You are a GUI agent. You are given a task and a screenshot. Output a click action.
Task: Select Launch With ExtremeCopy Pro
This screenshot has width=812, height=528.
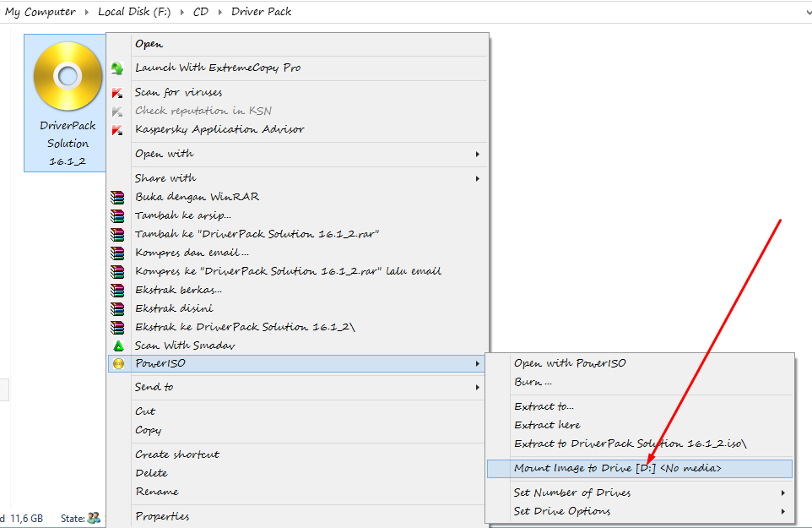pos(298,68)
